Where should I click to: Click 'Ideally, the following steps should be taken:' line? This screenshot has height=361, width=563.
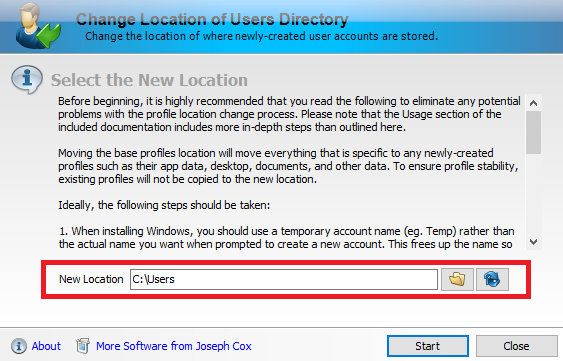tap(164, 205)
